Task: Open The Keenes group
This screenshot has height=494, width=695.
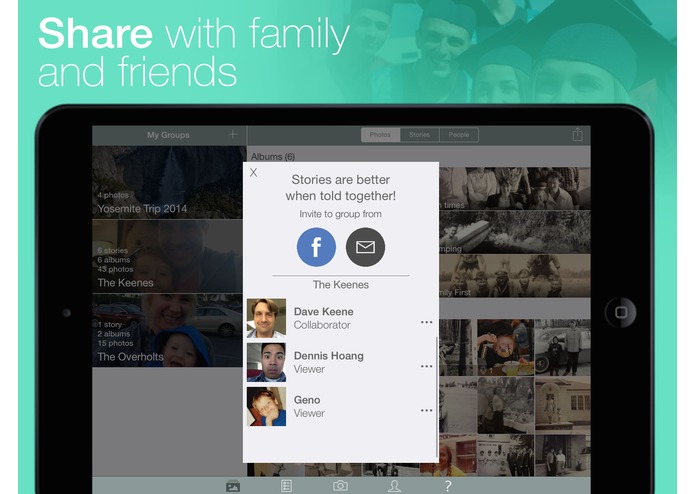Action: pos(169,256)
